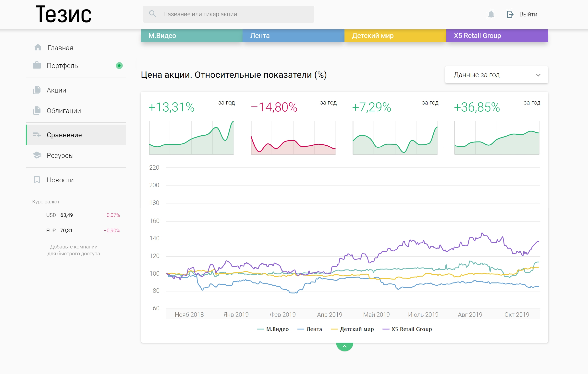
Task: Focus the stock name or ticker search field
Action: click(x=228, y=14)
